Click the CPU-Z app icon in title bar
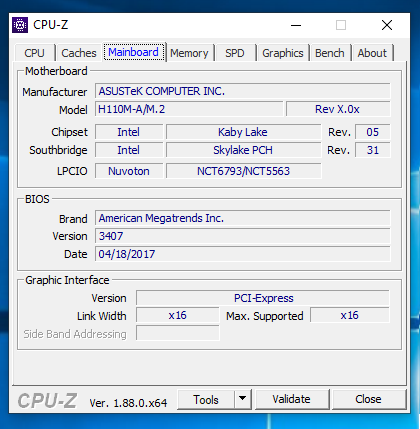Image resolution: width=420 pixels, height=429 pixels. click(x=20, y=25)
